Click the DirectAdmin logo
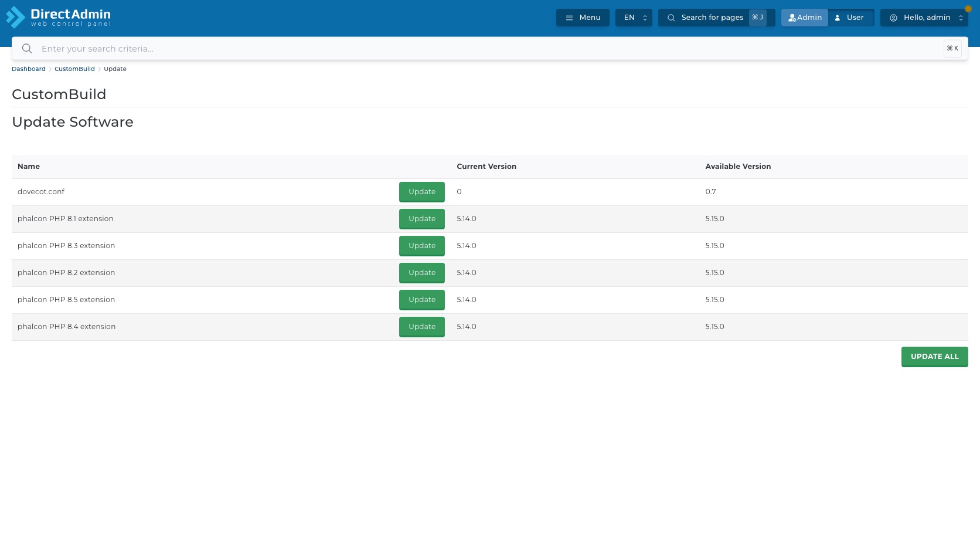 (x=58, y=18)
